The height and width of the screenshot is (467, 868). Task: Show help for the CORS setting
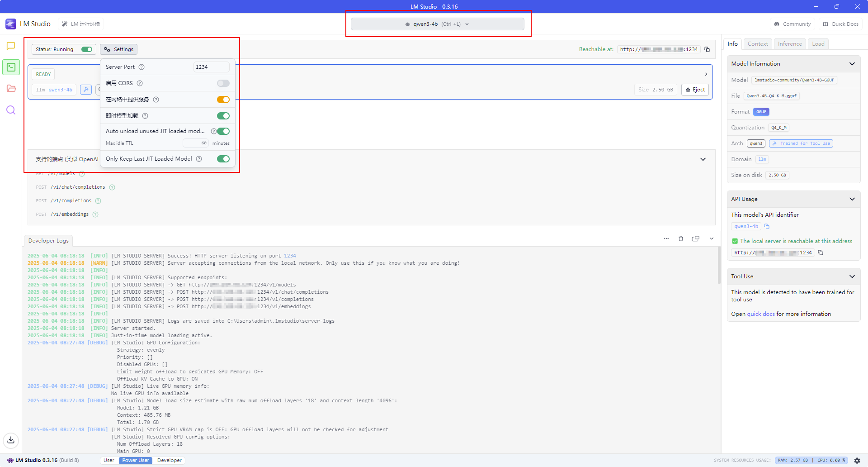140,83
